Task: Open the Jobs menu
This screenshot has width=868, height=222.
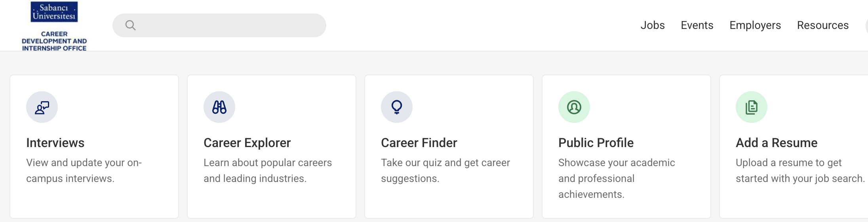Action: (x=653, y=25)
